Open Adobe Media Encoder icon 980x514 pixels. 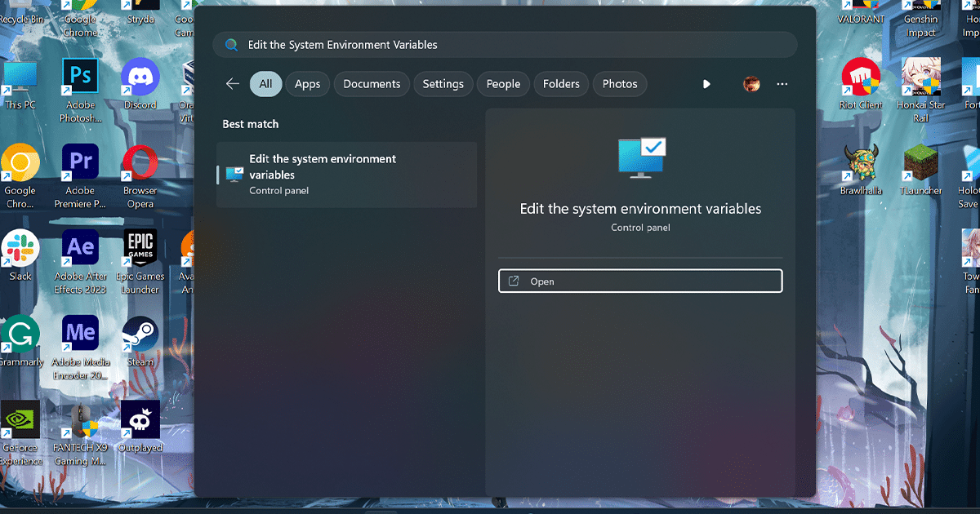[x=80, y=334]
